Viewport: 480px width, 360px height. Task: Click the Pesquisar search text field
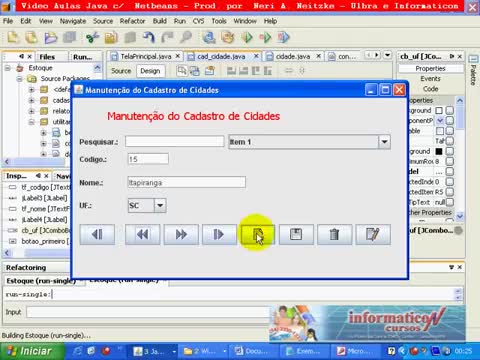tap(174, 142)
